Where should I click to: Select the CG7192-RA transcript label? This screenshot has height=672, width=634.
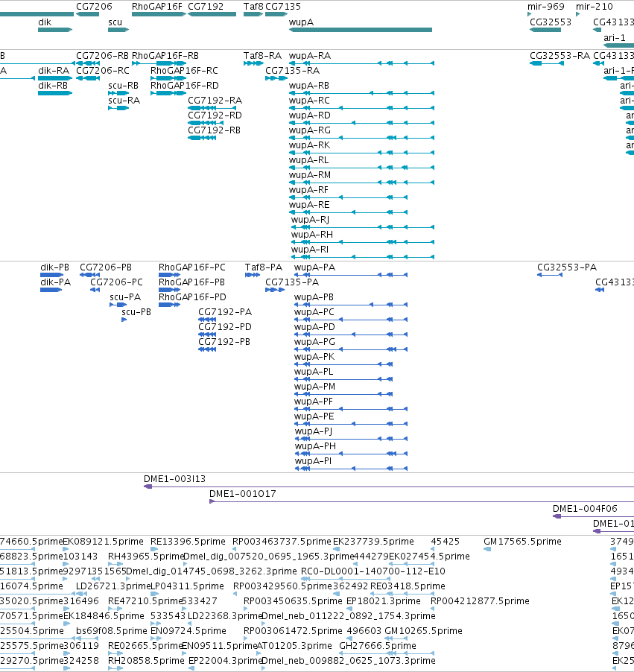point(215,101)
